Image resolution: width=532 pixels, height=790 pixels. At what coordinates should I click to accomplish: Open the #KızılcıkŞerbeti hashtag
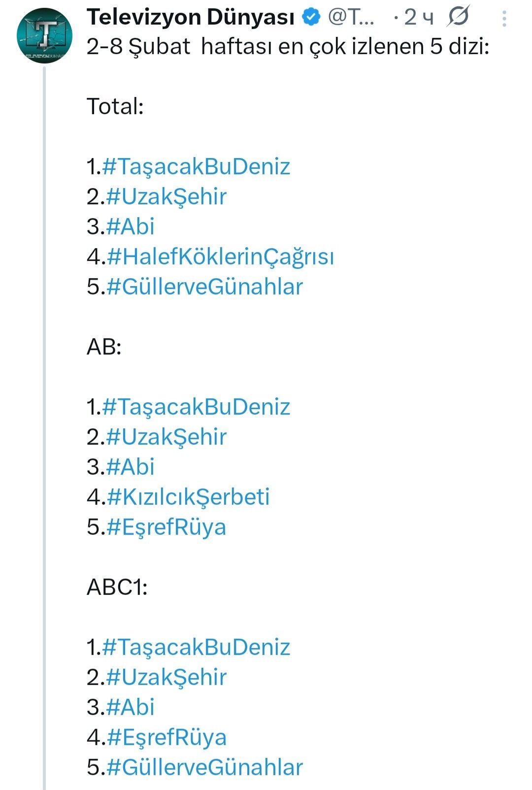tap(188, 497)
